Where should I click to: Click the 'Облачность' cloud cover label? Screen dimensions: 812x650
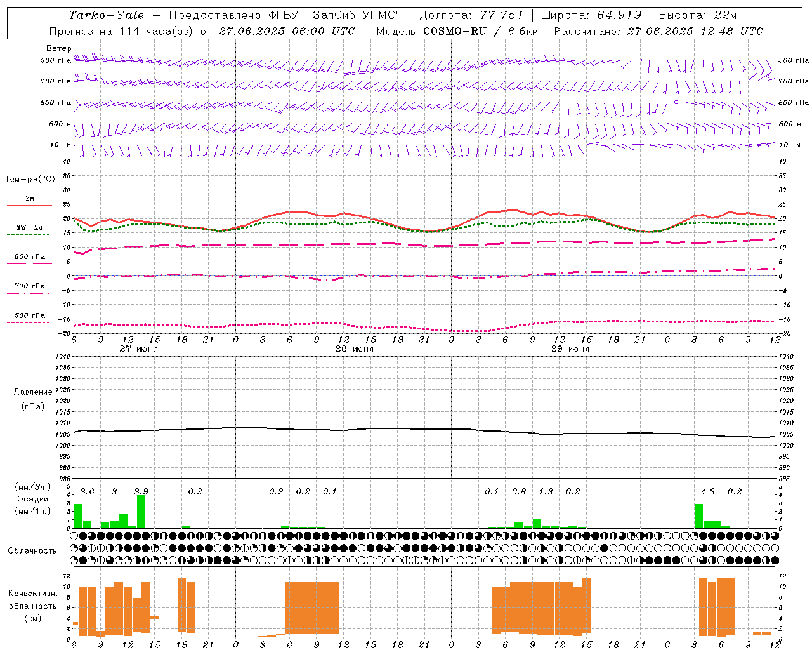point(32,551)
